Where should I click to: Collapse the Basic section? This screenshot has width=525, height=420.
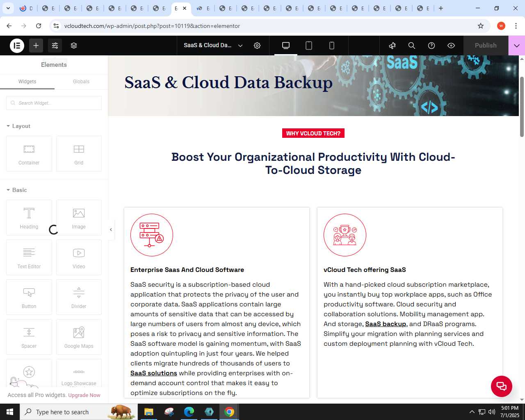click(x=17, y=190)
